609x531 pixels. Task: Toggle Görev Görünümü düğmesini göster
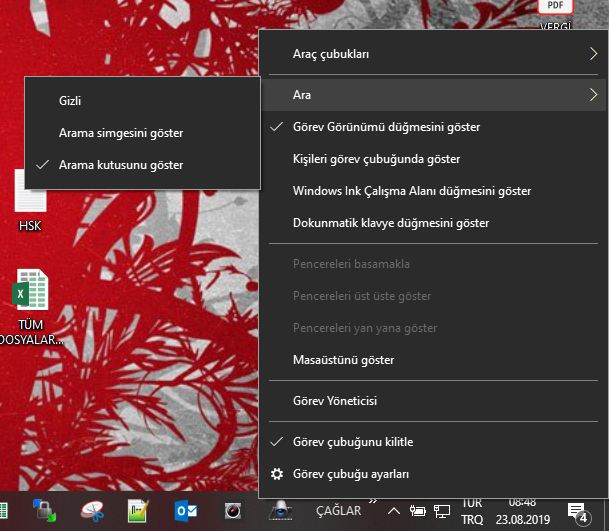pos(433,127)
